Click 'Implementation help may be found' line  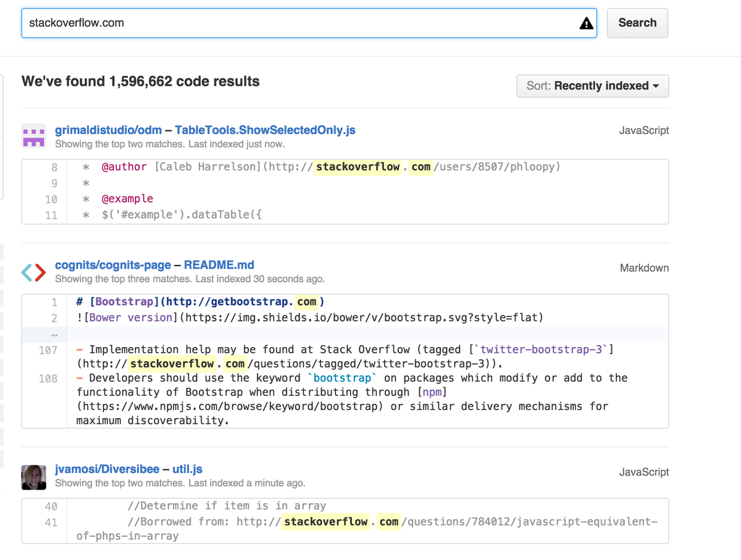[345, 357]
